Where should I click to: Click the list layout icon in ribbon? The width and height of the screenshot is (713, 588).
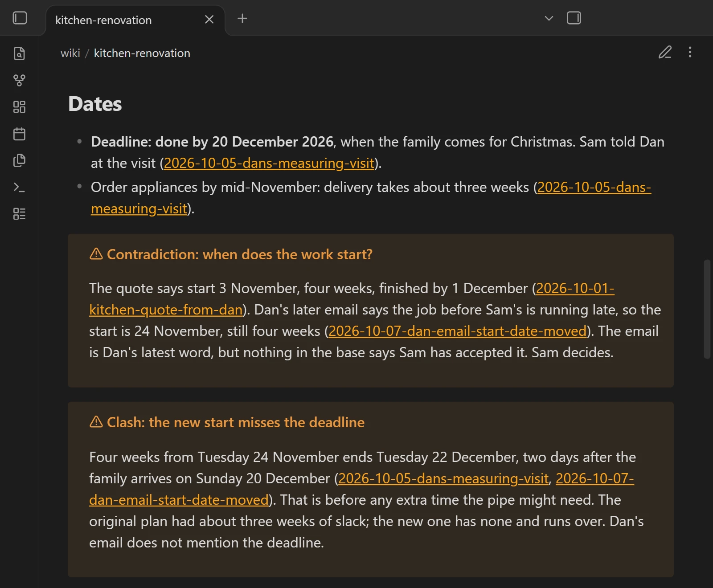coord(20,214)
